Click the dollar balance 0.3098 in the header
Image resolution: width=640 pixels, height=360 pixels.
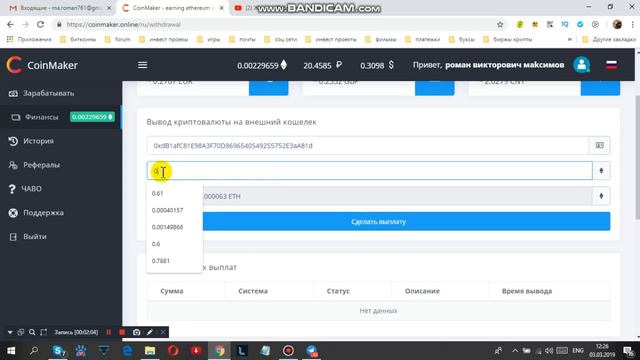coord(377,65)
